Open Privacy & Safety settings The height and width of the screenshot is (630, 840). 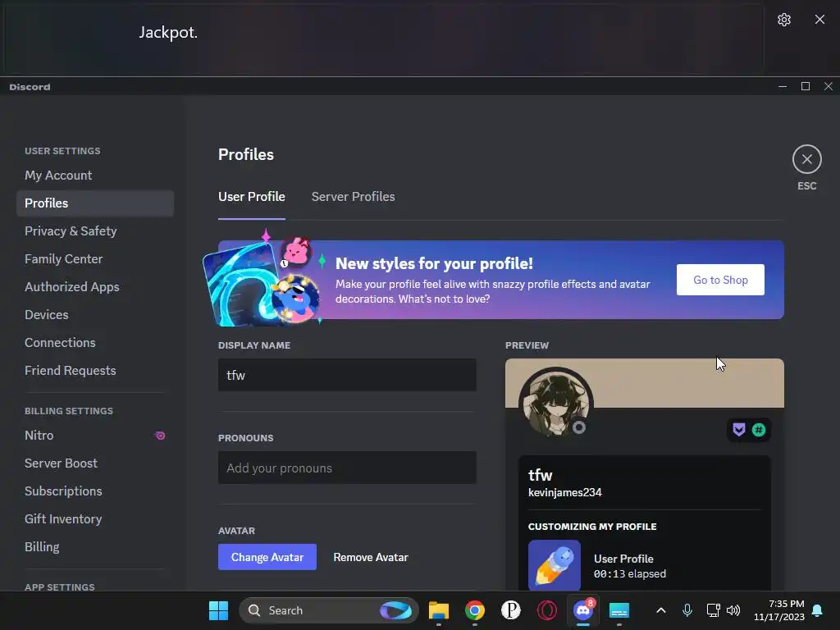coord(95,231)
